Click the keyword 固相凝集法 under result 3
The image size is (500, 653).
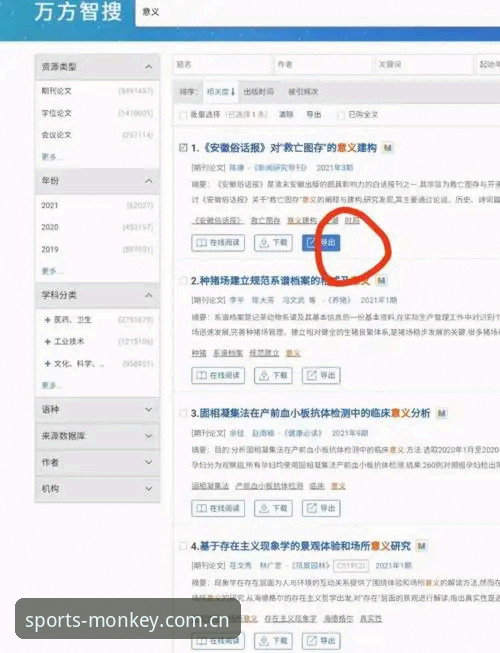(210, 486)
